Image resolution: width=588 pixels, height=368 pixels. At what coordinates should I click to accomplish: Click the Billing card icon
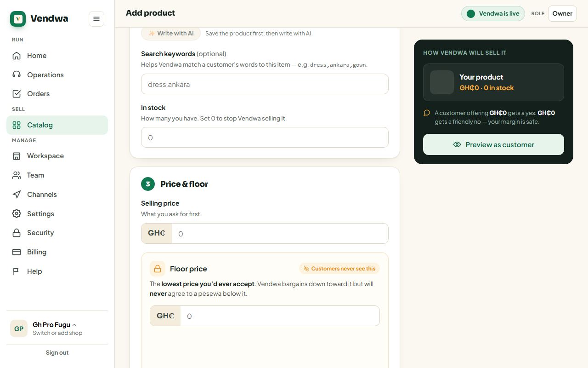[x=17, y=252]
